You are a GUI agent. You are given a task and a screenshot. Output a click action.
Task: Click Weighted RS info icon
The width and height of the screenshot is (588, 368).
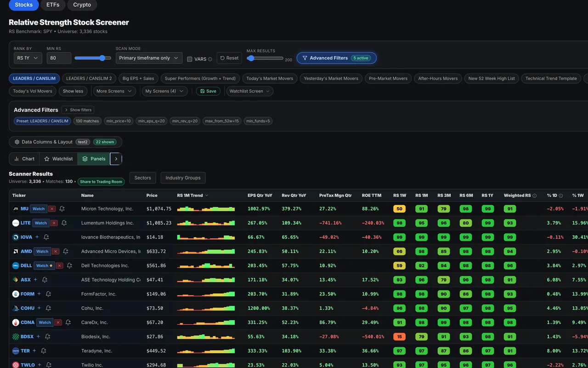click(x=534, y=195)
